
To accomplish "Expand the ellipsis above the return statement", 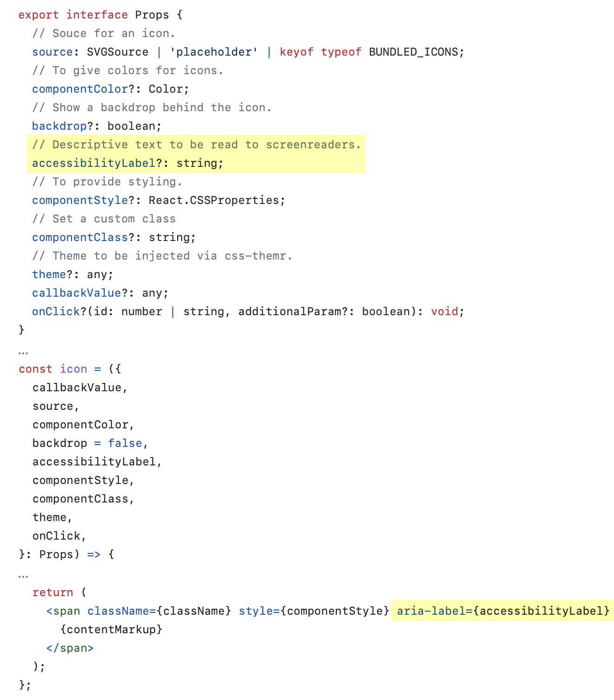I will (x=23, y=576).
